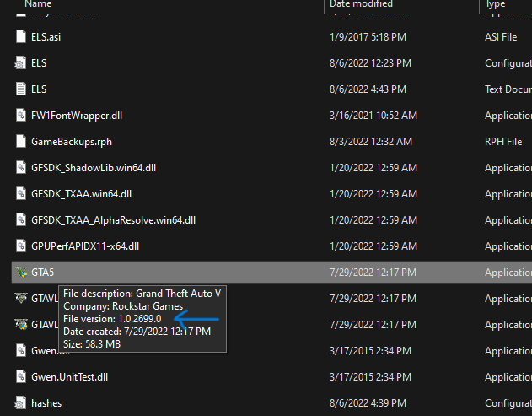
Task: Click the date 3/16/2021 10:52 AM
Action: (x=373, y=116)
